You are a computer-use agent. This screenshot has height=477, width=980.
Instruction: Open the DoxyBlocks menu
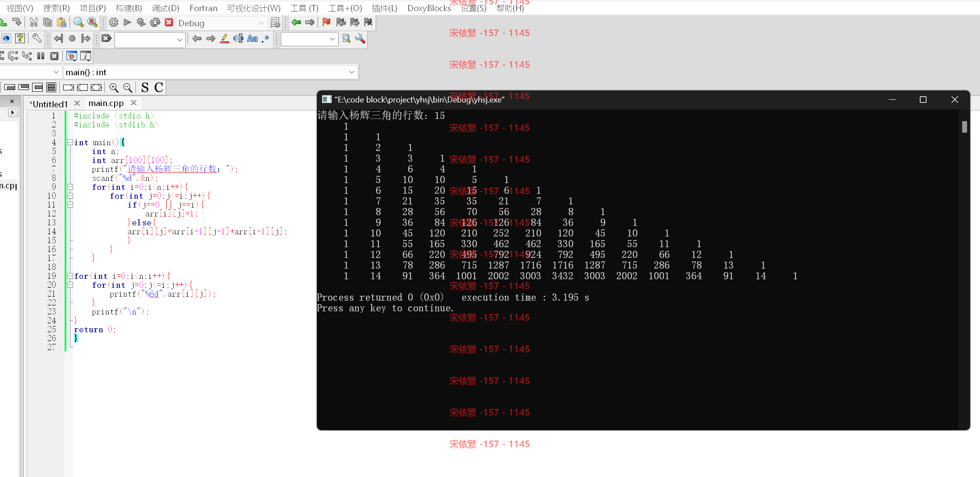click(429, 8)
